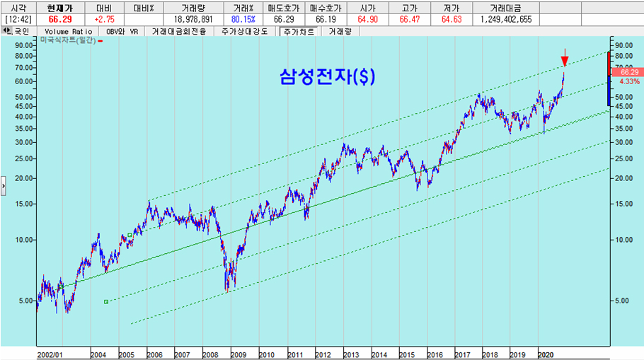The width and height of the screenshot is (644, 360).
Task: Switch to the OBV와 VR tab
Action: click(122, 31)
